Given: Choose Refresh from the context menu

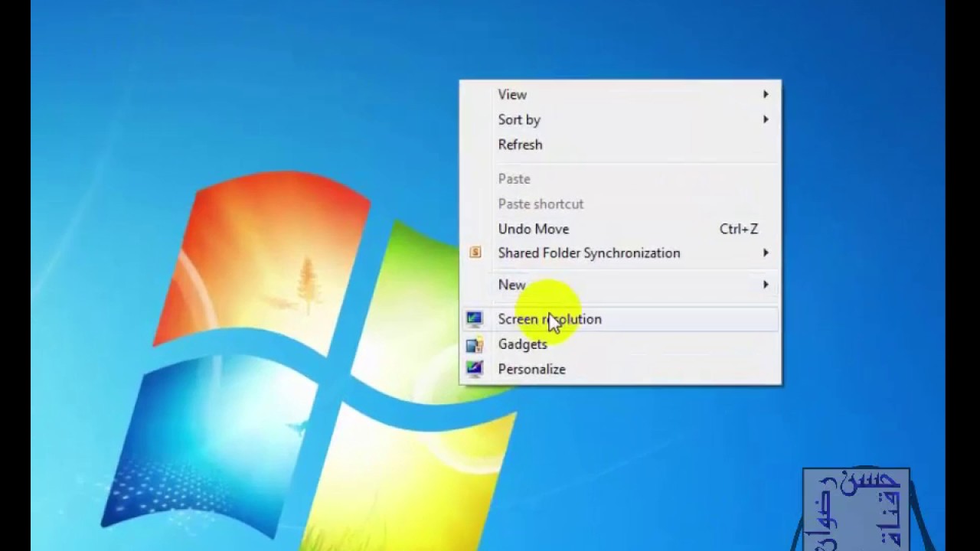Looking at the screenshot, I should [x=620, y=145].
